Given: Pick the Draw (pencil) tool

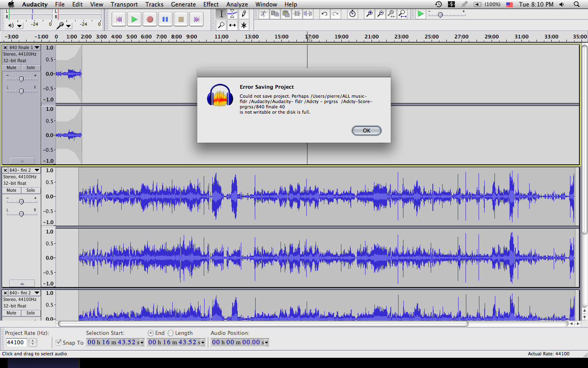Looking at the screenshot, I should (x=243, y=13).
